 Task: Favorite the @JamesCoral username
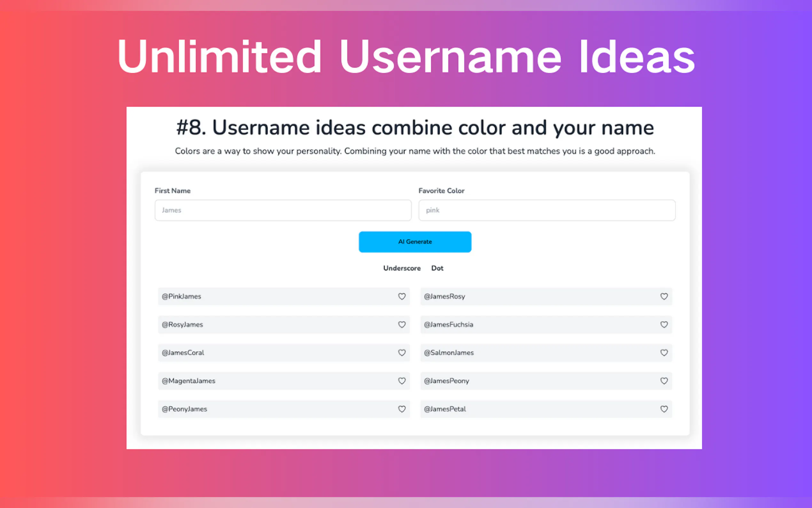point(402,353)
